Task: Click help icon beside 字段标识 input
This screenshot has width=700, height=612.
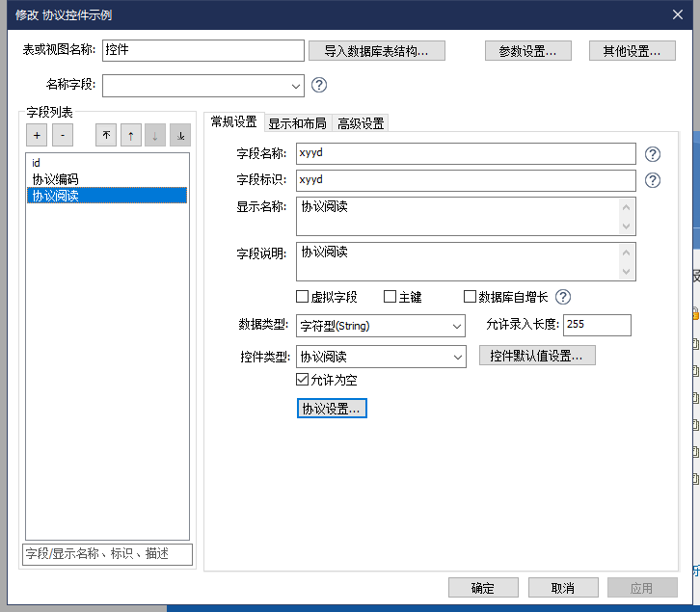Action: (653, 180)
